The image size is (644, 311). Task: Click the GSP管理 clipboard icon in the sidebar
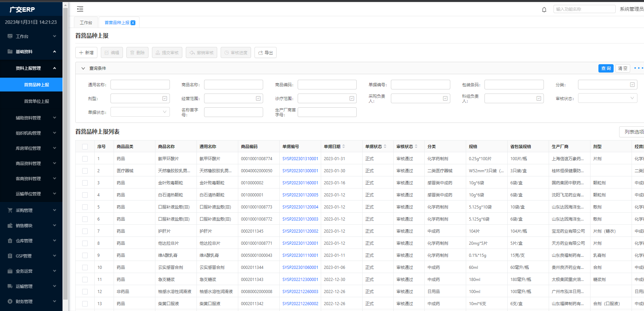(10, 256)
